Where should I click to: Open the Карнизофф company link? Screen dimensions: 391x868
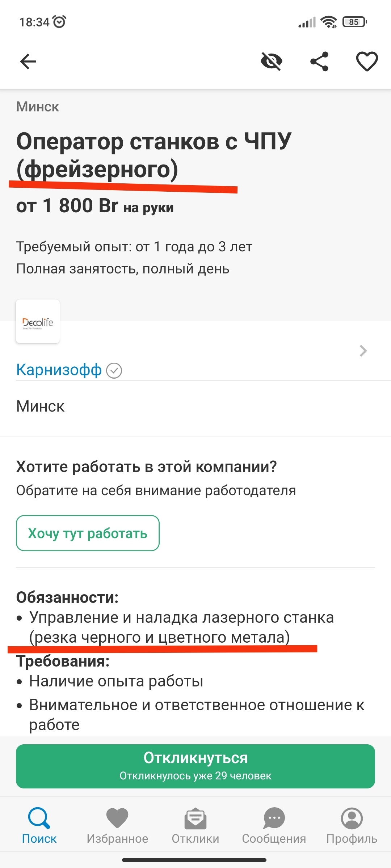point(59,370)
